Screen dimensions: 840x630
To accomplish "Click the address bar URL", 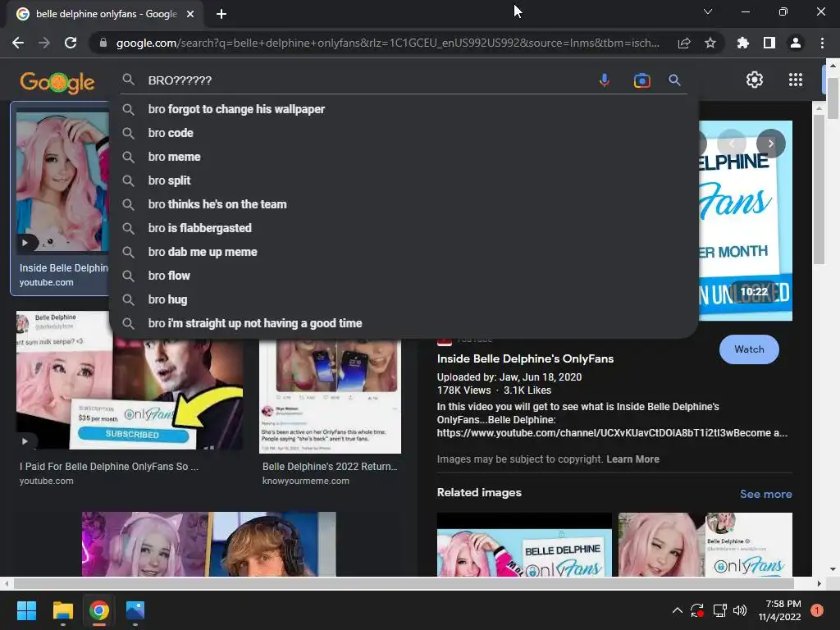I will tap(388, 43).
